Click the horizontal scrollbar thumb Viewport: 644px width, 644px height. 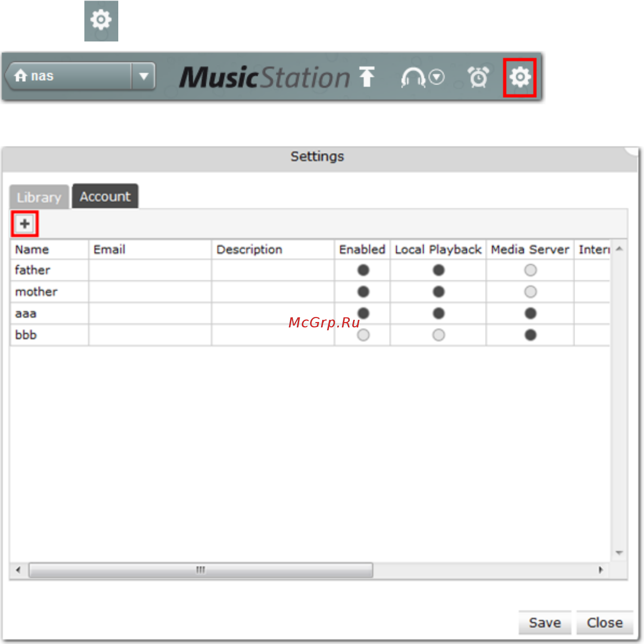pos(201,570)
